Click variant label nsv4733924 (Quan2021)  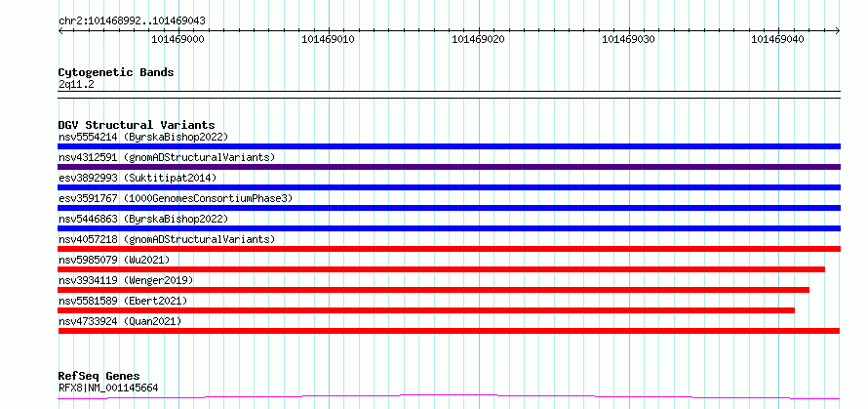(x=120, y=321)
